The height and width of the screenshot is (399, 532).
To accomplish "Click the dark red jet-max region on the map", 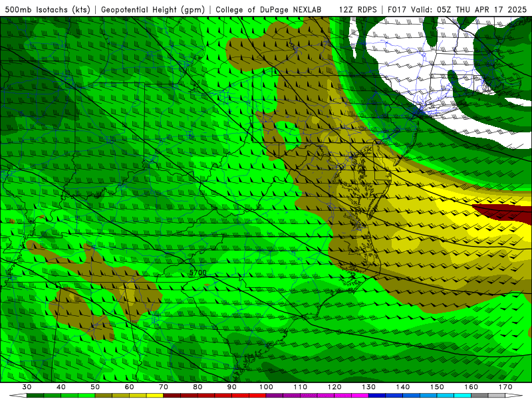I will pos(505,213).
